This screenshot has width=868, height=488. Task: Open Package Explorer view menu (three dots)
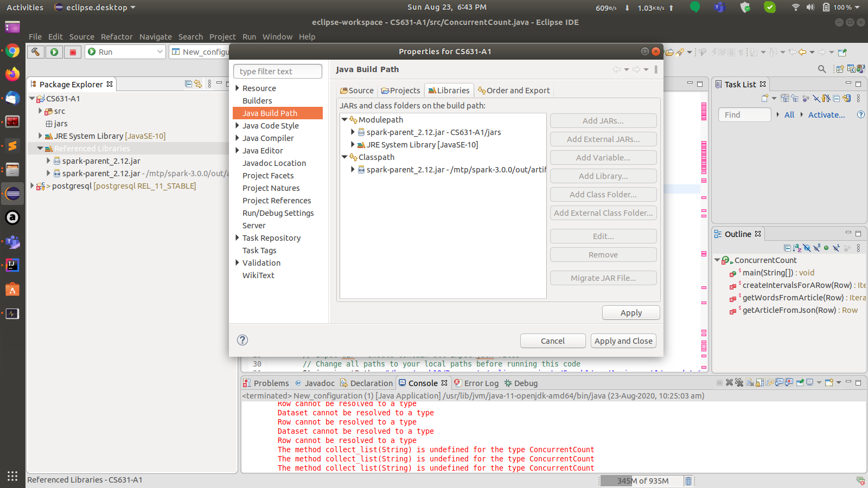tap(209, 84)
